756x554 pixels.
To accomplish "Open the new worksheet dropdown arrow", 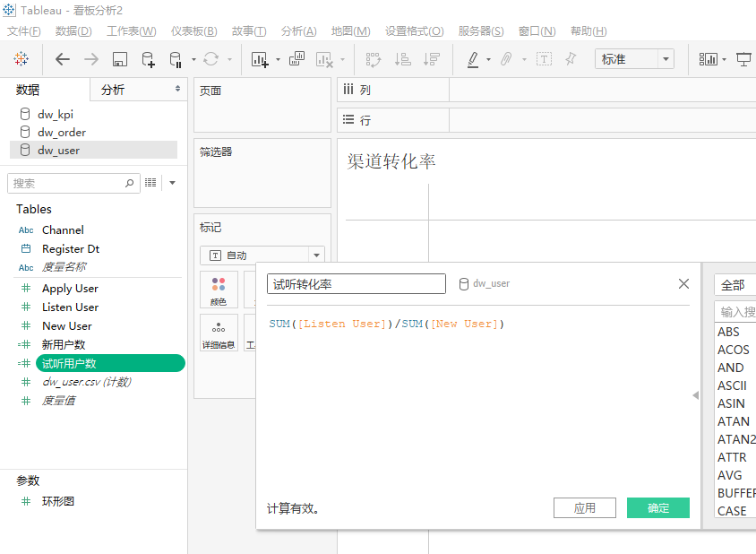I will click(x=278, y=60).
